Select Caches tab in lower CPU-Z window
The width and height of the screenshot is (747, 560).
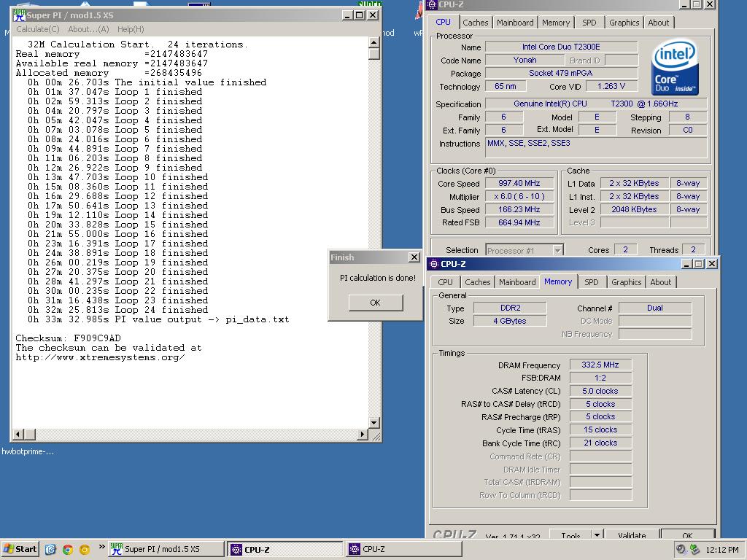point(477,282)
